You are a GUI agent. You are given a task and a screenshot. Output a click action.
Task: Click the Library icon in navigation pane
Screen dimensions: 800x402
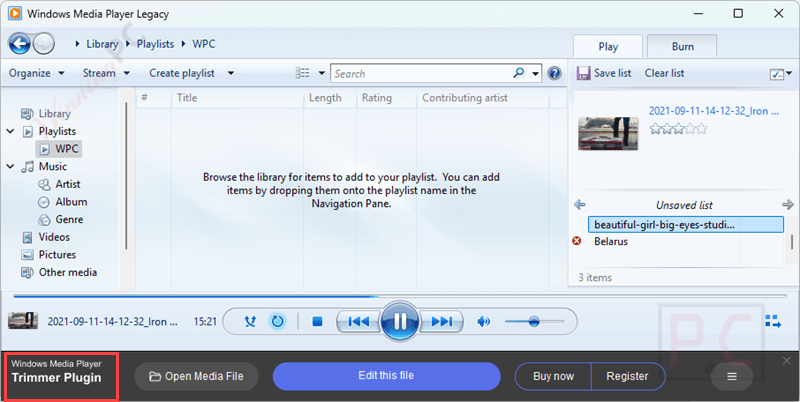pos(27,113)
